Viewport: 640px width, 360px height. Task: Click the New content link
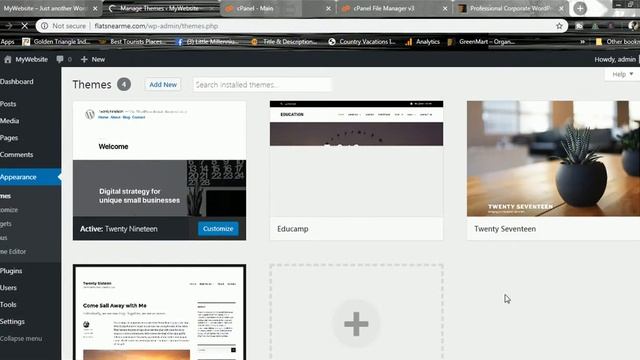point(98,60)
